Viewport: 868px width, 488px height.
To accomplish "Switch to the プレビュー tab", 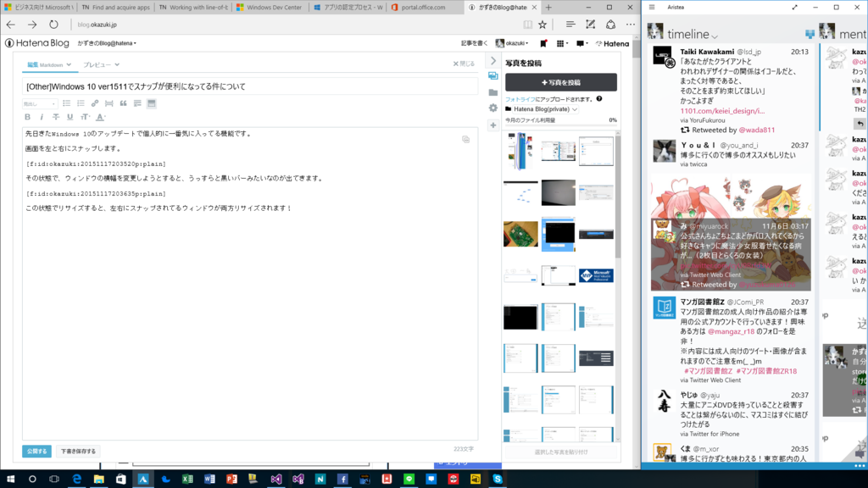I will point(95,64).
